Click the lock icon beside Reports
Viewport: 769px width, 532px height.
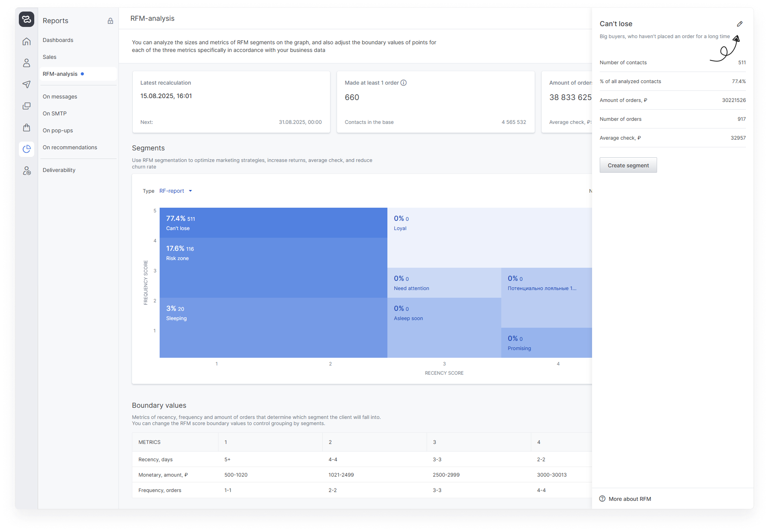point(110,21)
